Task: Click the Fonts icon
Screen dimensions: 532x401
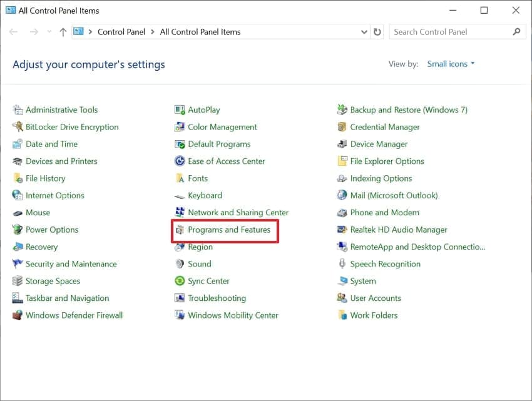Action: (x=180, y=178)
